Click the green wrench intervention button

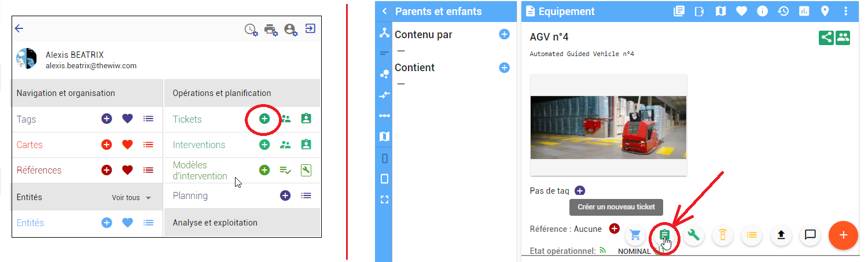coord(693,235)
